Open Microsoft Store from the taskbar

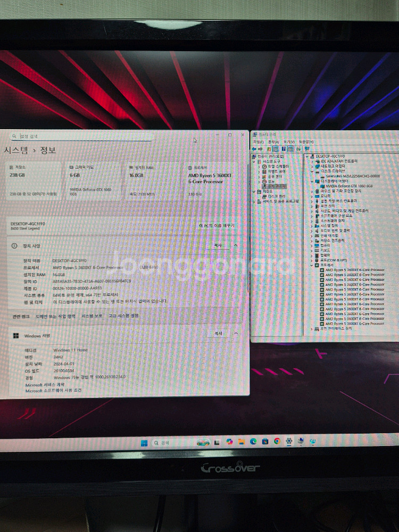pyautogui.click(x=265, y=442)
